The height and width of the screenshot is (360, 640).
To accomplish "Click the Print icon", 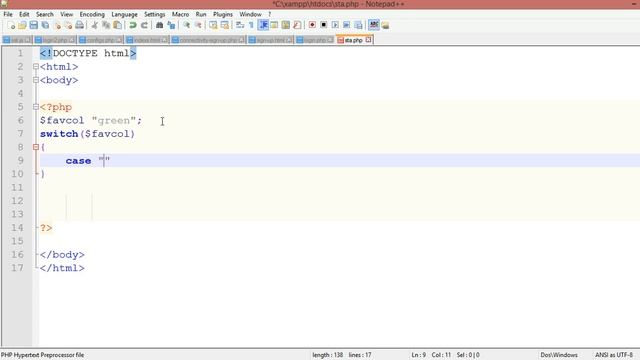I will pos(80,25).
